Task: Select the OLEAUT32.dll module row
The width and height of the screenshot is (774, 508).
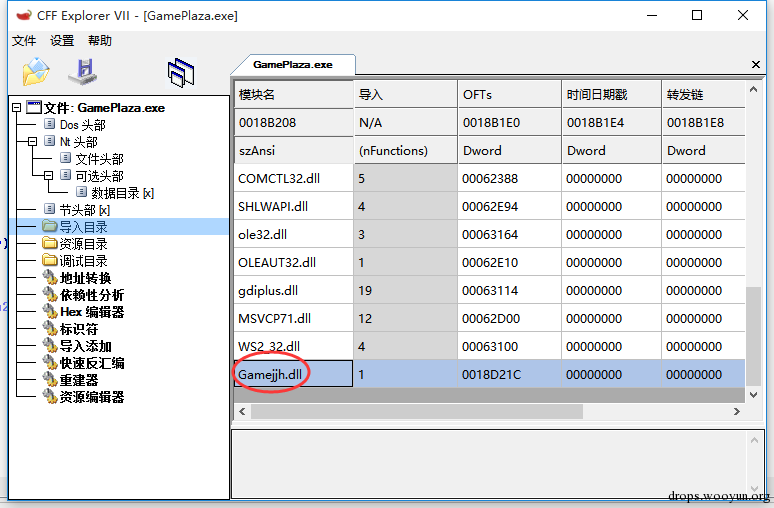Action: click(x=490, y=263)
